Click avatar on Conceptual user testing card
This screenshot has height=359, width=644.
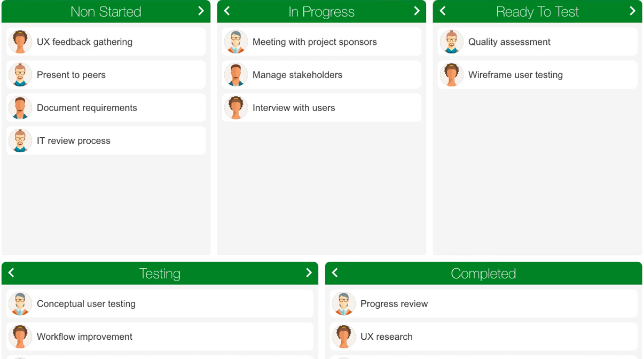pyautogui.click(x=20, y=303)
